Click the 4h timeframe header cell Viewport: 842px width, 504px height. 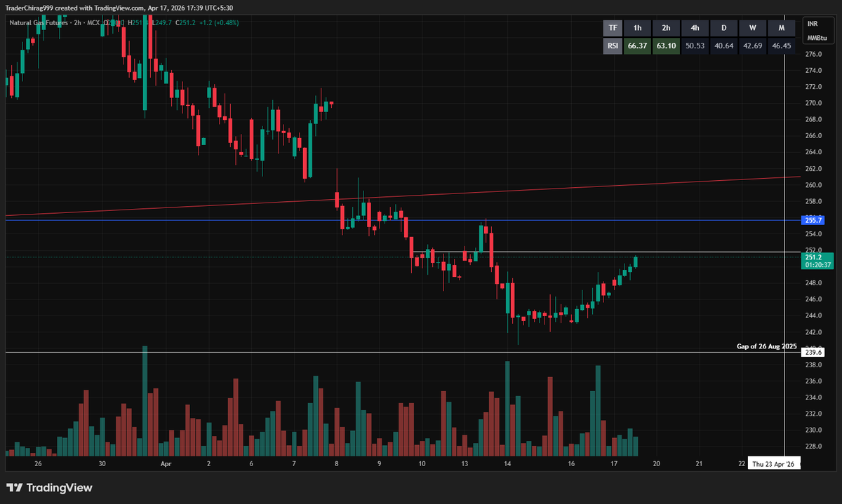695,28
